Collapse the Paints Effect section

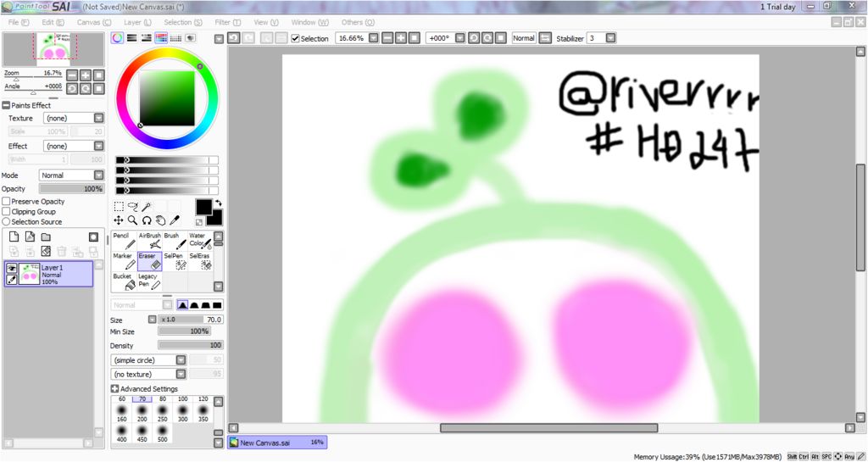pos(6,105)
